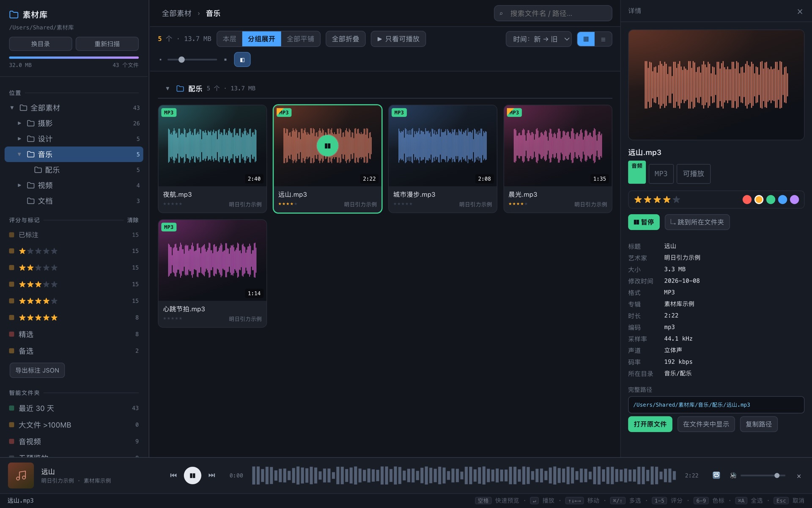Go to 全部素材 breadcrumb

(x=176, y=14)
